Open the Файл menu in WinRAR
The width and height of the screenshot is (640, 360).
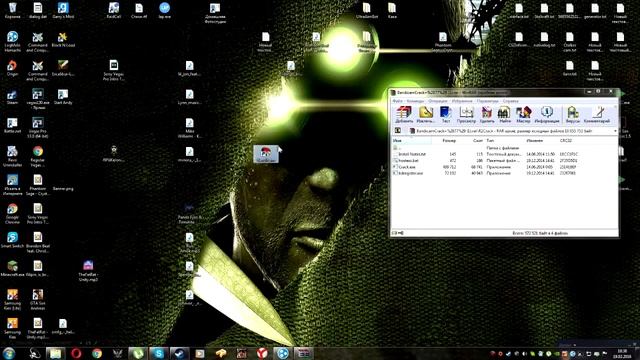point(398,101)
